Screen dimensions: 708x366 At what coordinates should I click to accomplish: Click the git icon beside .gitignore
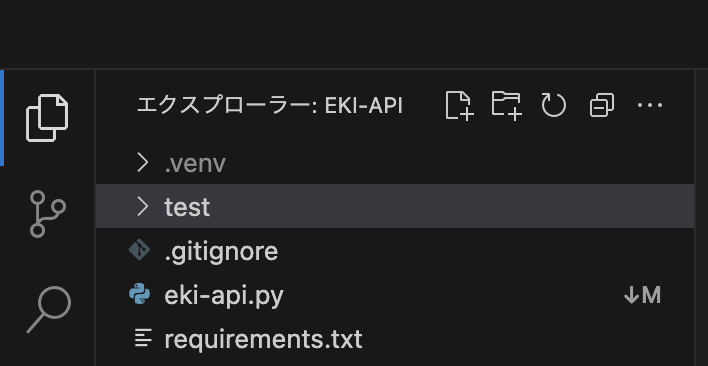click(139, 250)
